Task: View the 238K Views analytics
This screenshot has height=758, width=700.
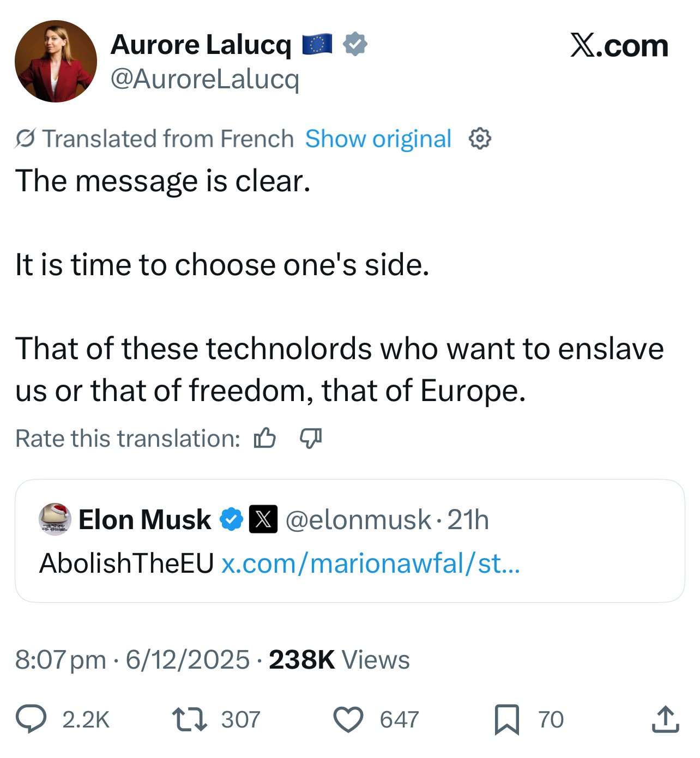Action: point(339,659)
